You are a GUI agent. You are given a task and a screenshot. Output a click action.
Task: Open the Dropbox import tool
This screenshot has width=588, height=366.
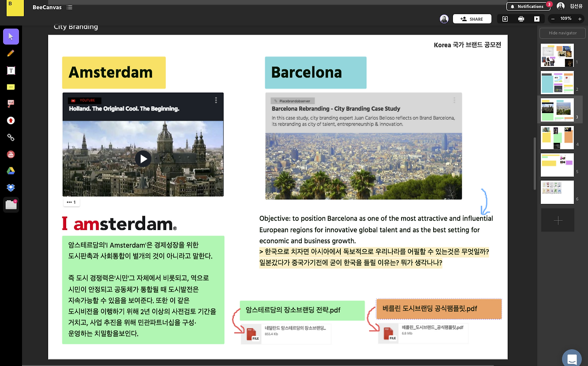coord(11,188)
